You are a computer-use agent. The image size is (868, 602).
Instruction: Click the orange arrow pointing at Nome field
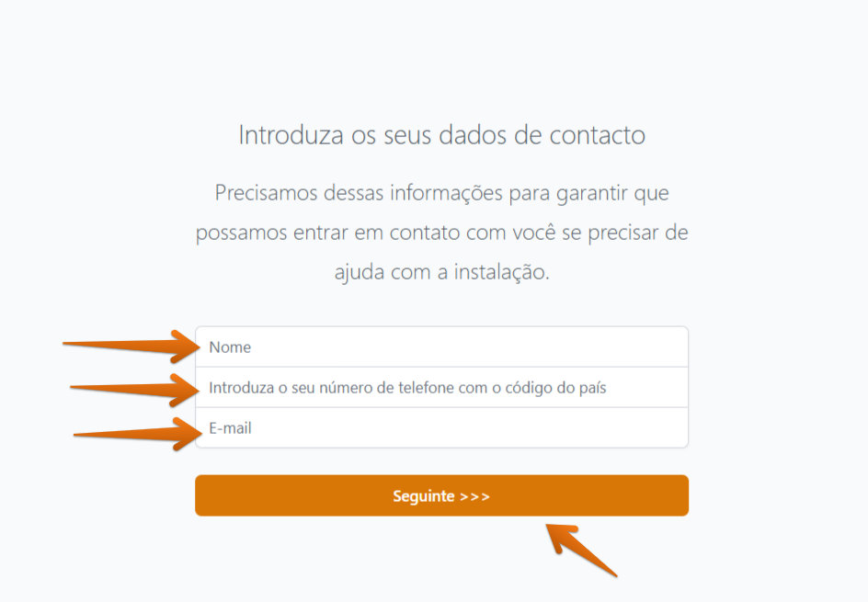[x=131, y=346]
